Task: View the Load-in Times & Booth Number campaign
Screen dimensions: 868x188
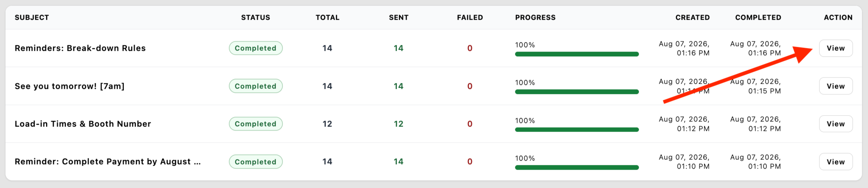Action: (x=836, y=124)
